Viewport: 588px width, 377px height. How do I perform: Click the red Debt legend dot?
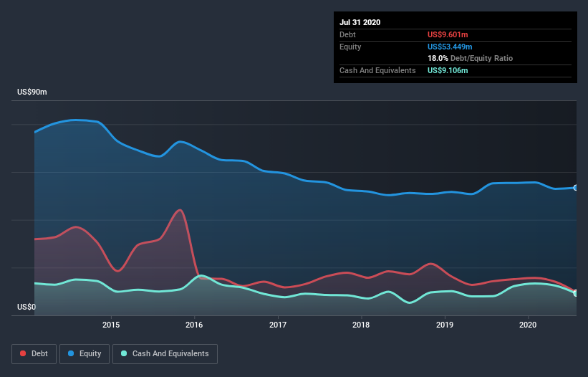pyautogui.click(x=23, y=353)
